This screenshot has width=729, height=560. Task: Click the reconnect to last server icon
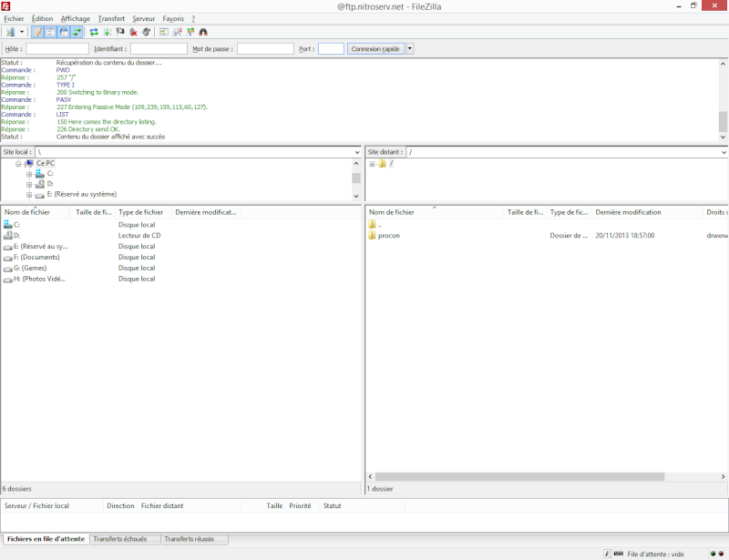coord(146,32)
